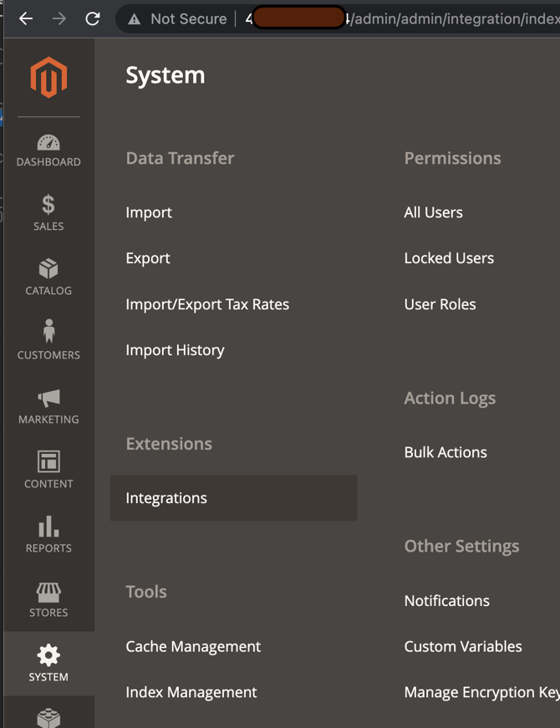The image size is (560, 728).
Task: Open User Roles under Permissions
Action: (x=440, y=304)
